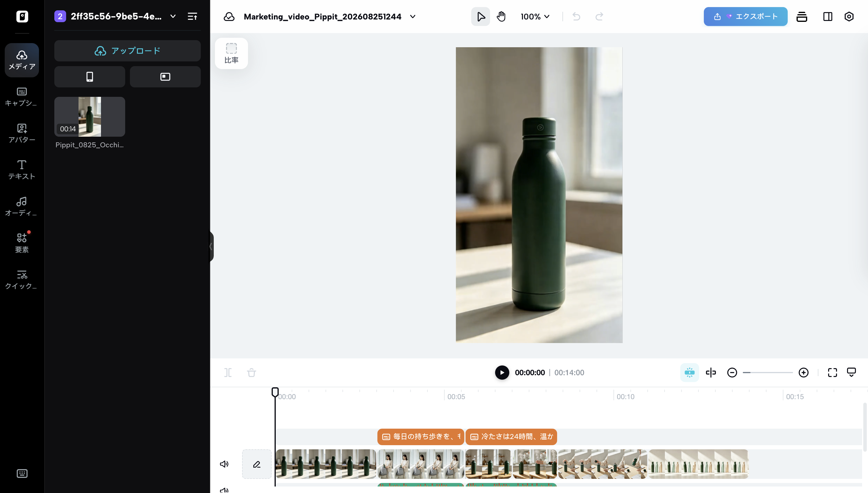The height and width of the screenshot is (493, 868).
Task: Click the split clip tool
Action: point(228,373)
